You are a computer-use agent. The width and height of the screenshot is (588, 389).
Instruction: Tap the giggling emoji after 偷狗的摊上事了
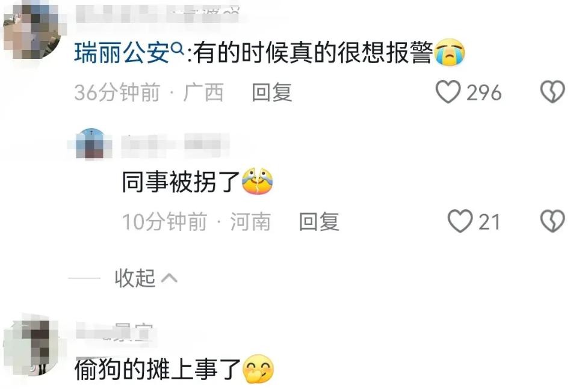coord(258,369)
